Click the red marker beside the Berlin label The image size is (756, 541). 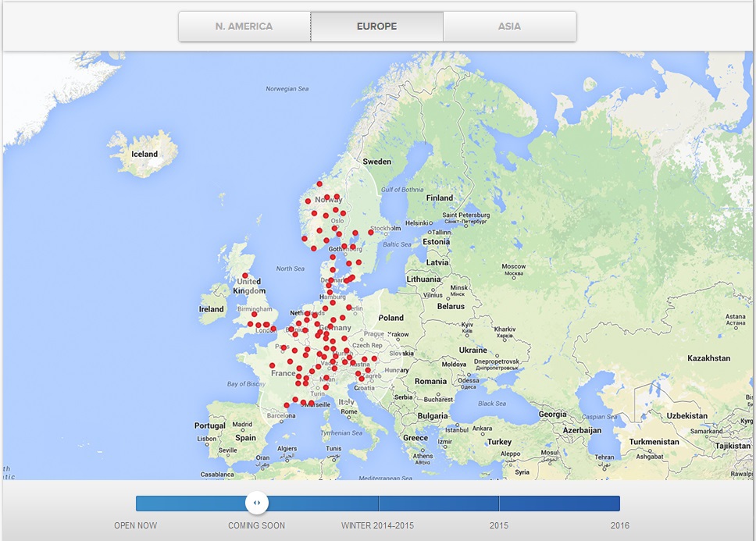[348, 308]
